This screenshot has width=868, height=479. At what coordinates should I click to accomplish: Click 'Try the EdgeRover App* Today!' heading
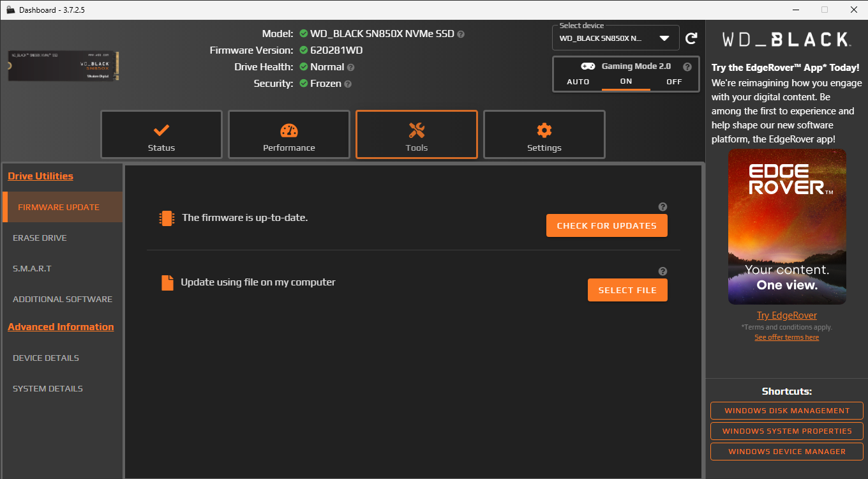point(786,67)
